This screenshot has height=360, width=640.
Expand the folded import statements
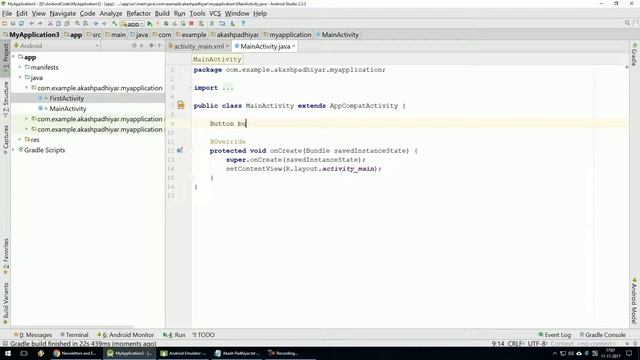point(228,88)
